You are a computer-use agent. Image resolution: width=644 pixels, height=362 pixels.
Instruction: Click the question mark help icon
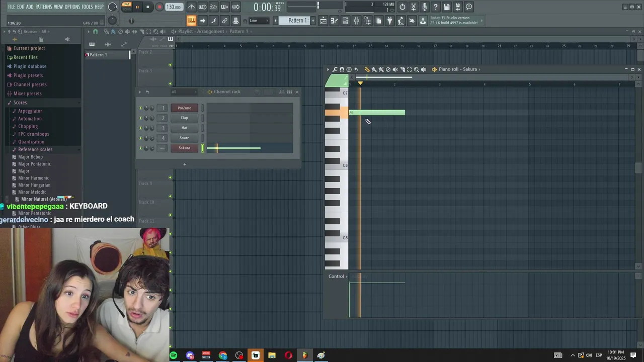click(x=436, y=7)
